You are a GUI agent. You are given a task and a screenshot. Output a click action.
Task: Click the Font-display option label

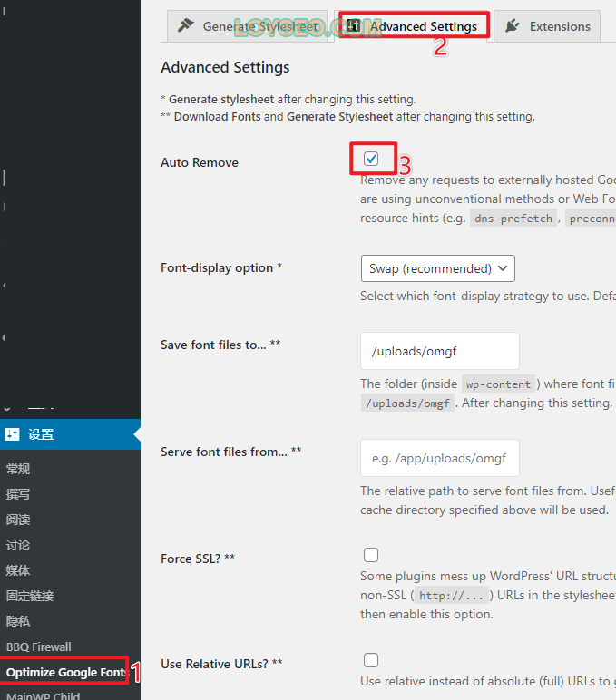coord(221,267)
